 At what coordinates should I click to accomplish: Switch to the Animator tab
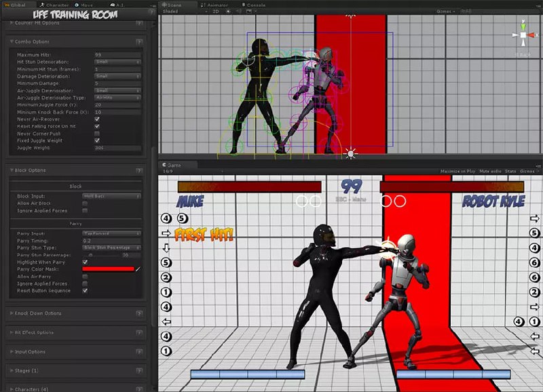point(217,4)
